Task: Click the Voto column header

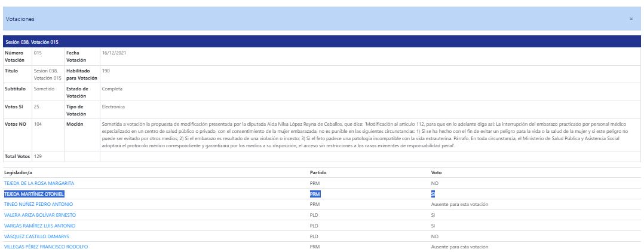Action: click(x=436, y=172)
